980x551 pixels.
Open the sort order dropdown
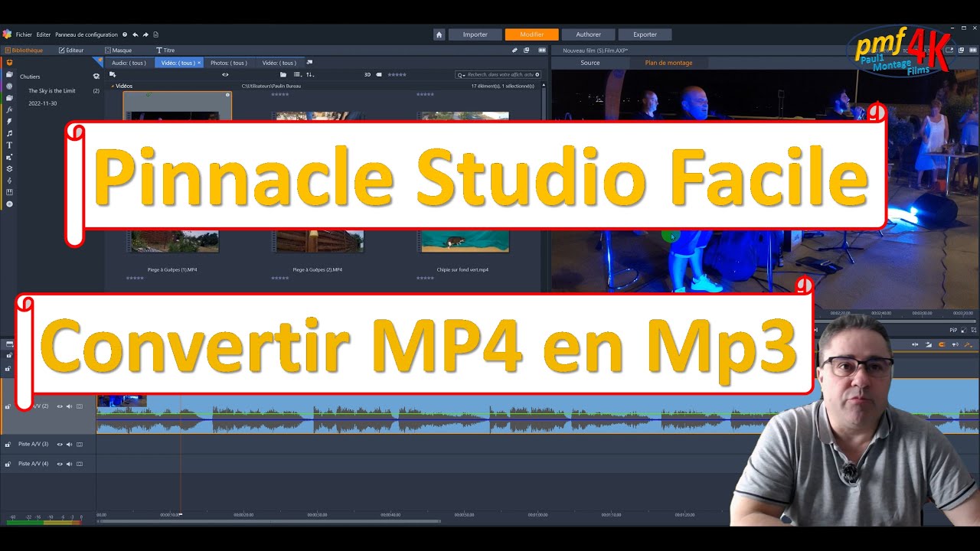[310, 74]
